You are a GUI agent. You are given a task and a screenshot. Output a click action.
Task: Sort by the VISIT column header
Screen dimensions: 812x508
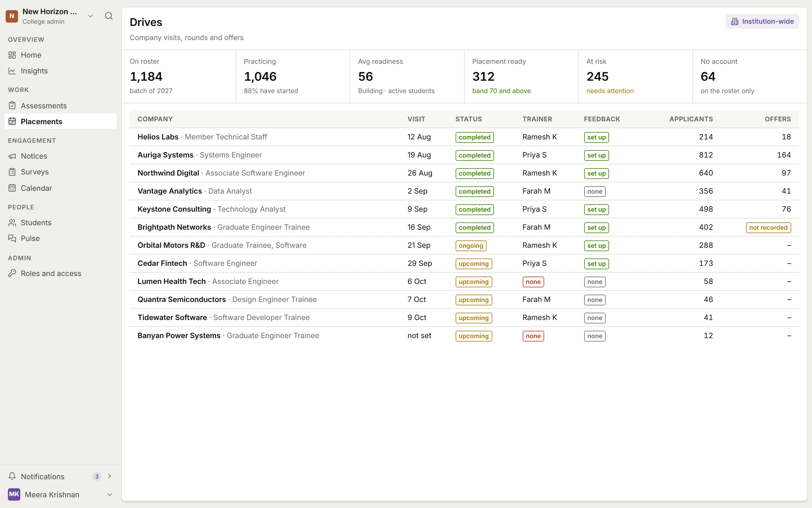pyautogui.click(x=416, y=119)
